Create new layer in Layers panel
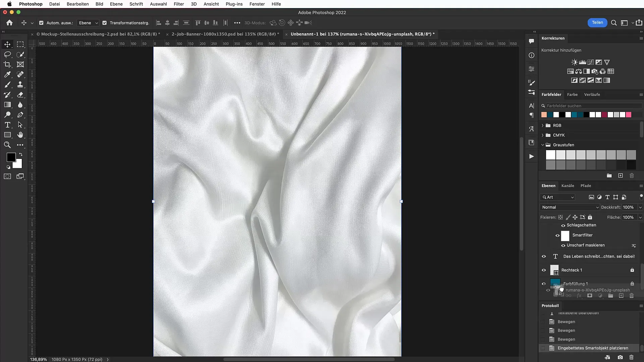This screenshot has height=362, width=644. [621, 296]
